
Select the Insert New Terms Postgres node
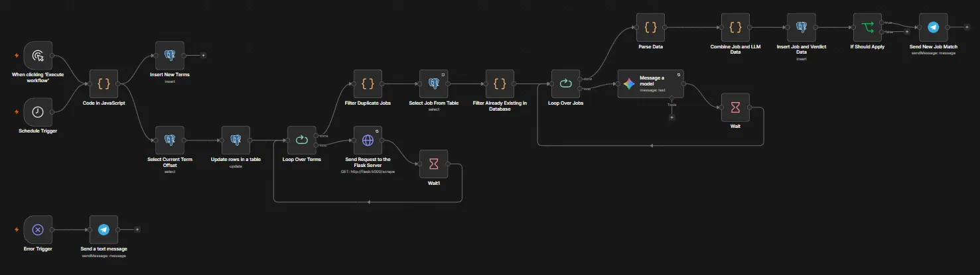[x=169, y=56]
